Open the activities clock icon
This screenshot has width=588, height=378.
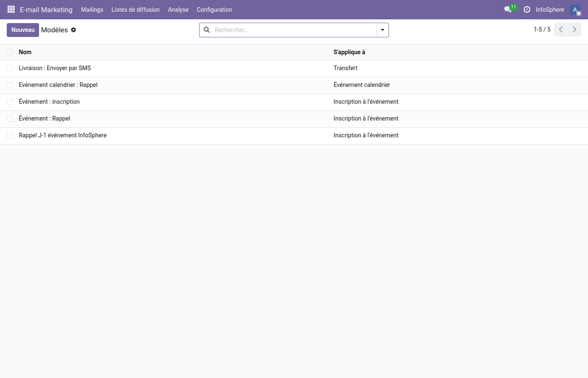pyautogui.click(x=527, y=9)
